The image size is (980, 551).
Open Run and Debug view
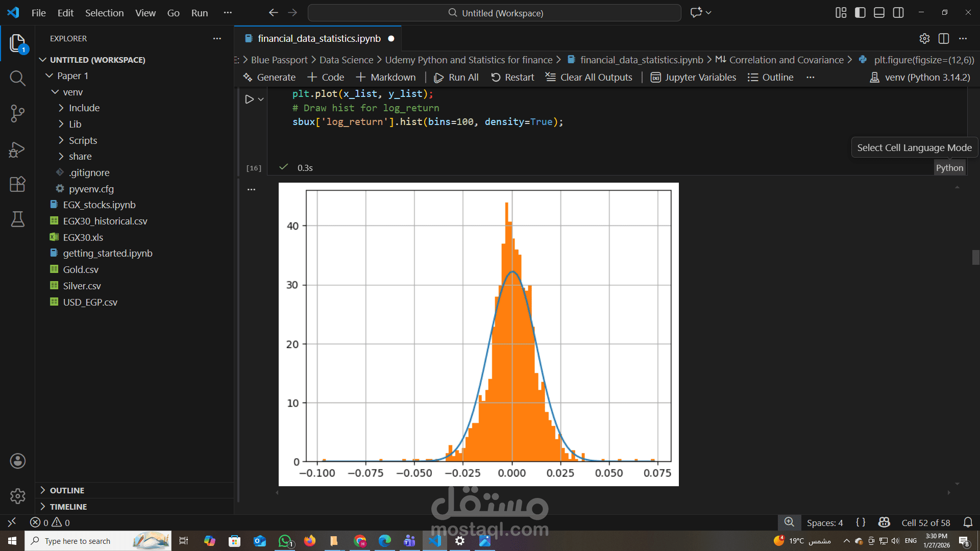coord(17,149)
